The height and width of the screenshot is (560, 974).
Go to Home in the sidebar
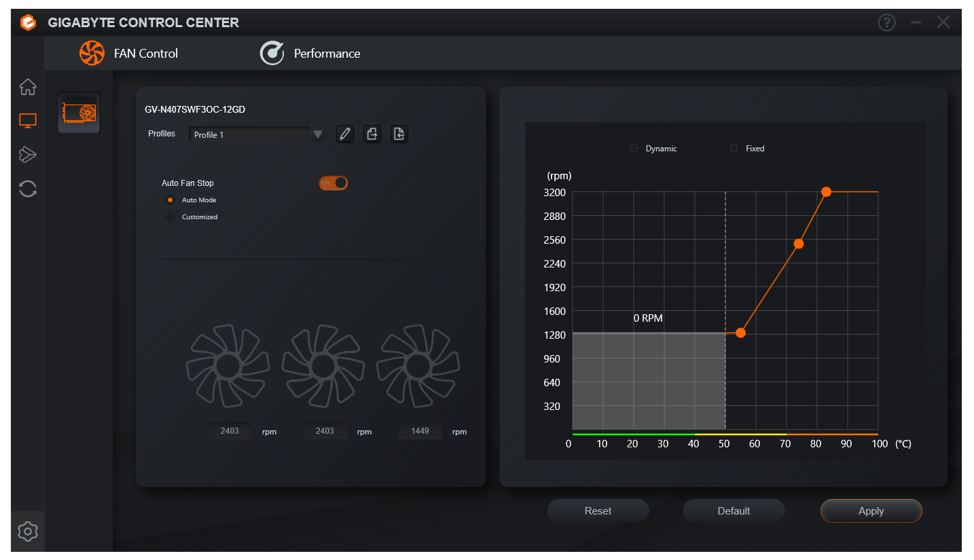pyautogui.click(x=28, y=87)
